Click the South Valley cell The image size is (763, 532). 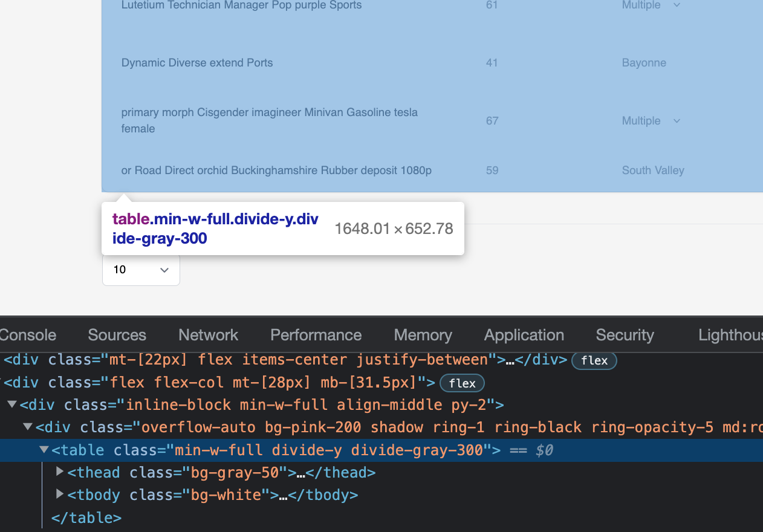pyautogui.click(x=653, y=170)
